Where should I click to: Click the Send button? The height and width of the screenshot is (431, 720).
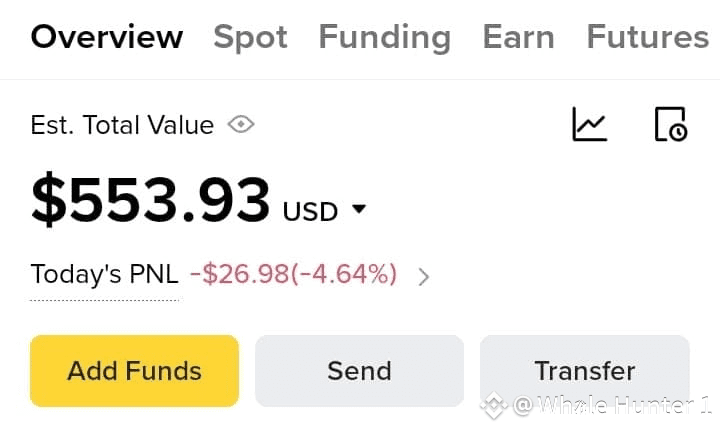pyautogui.click(x=359, y=371)
